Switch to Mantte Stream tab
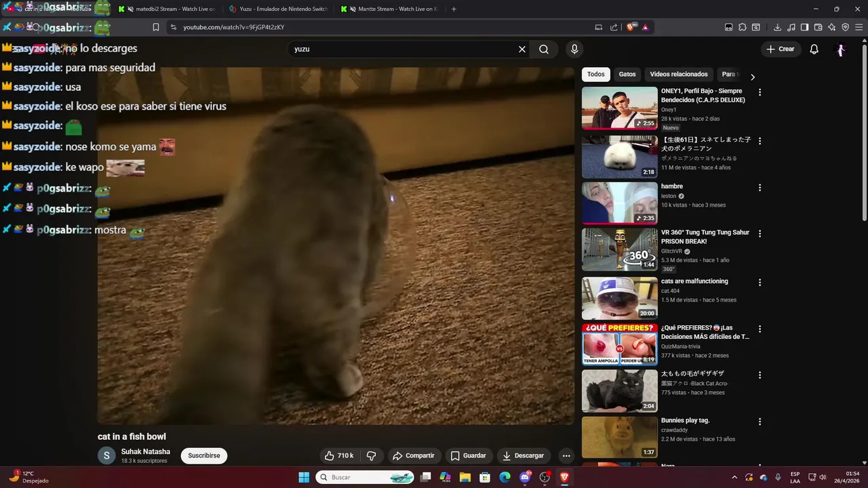The height and width of the screenshot is (488, 868). click(x=389, y=9)
